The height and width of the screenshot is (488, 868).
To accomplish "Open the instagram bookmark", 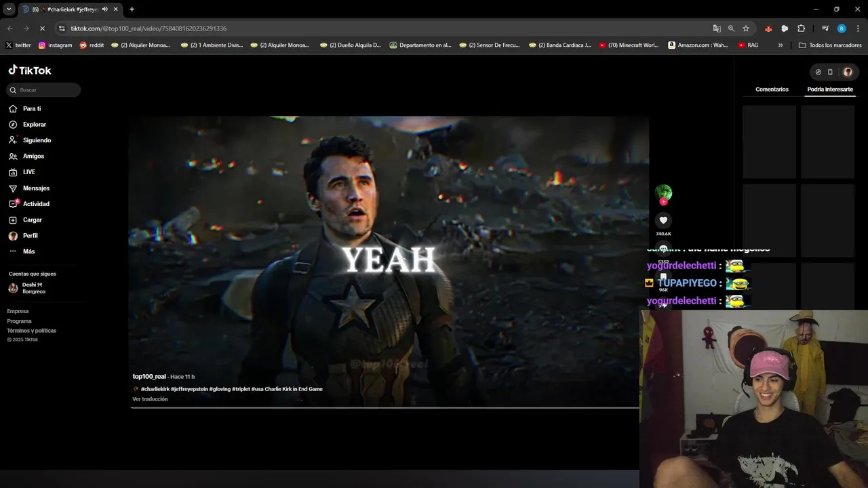I will pyautogui.click(x=55, y=45).
